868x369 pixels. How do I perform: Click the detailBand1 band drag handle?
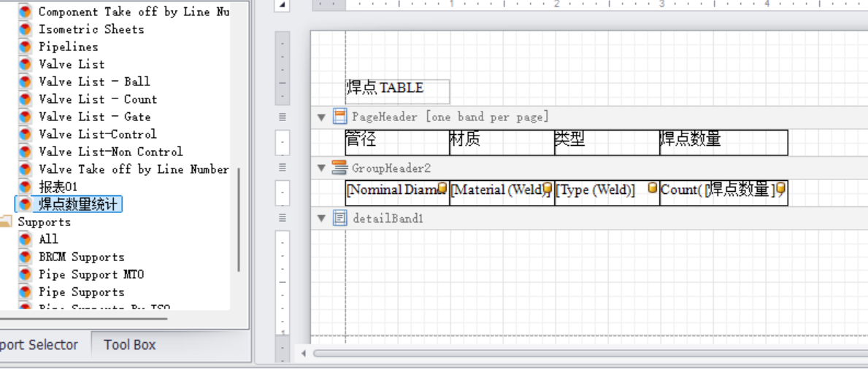pos(283,218)
